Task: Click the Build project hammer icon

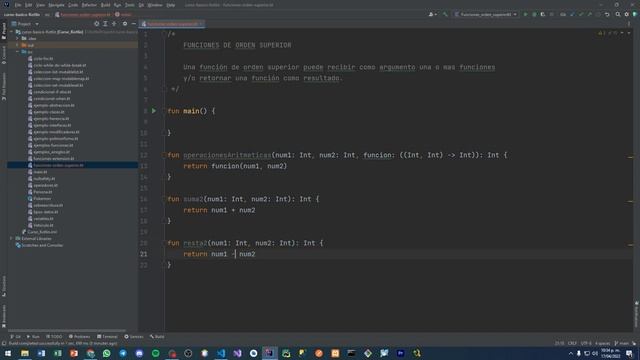Action: click(445, 14)
